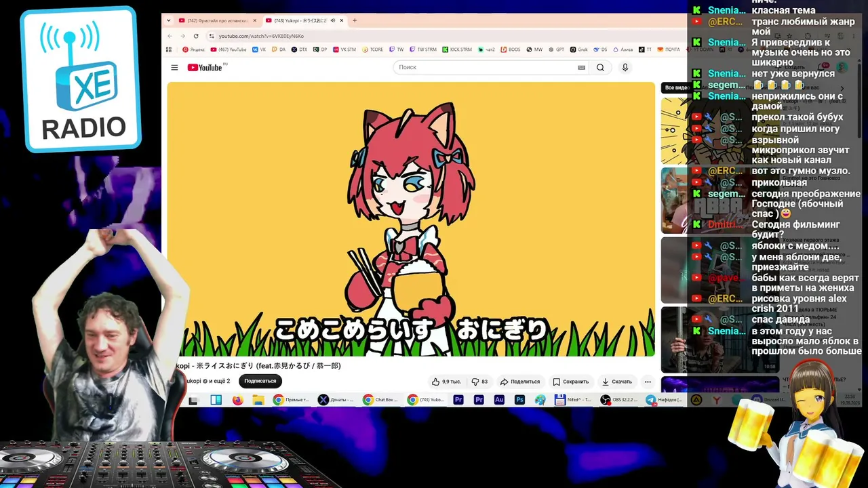Open the TW STRM bookmark
The width and height of the screenshot is (868, 488).
[x=423, y=49]
